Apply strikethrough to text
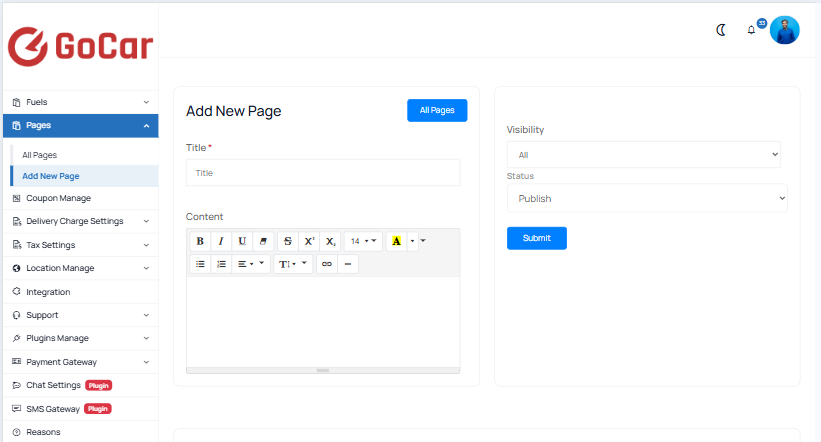821x442 pixels. (x=288, y=241)
